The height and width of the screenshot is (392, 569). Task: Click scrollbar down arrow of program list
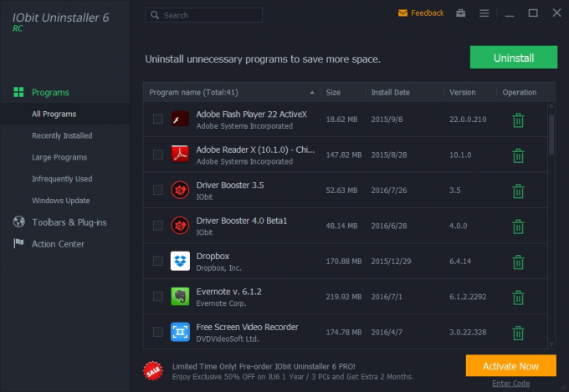(x=551, y=344)
